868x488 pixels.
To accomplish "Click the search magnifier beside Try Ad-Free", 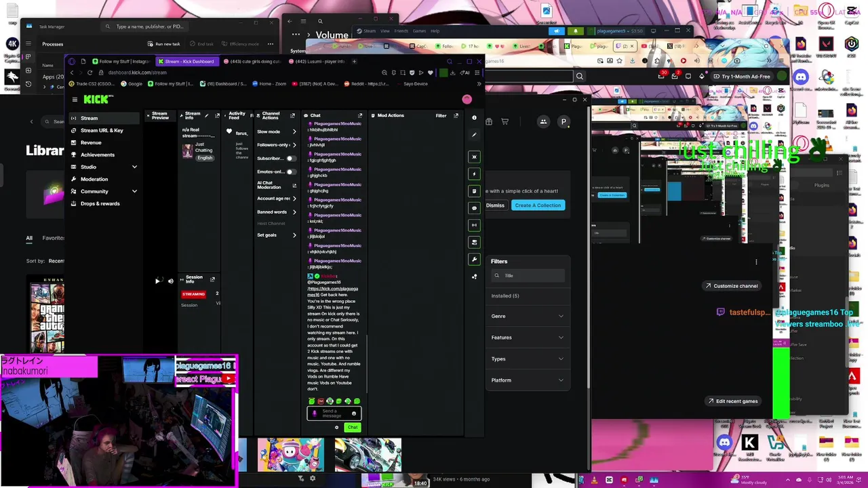I will click(580, 77).
